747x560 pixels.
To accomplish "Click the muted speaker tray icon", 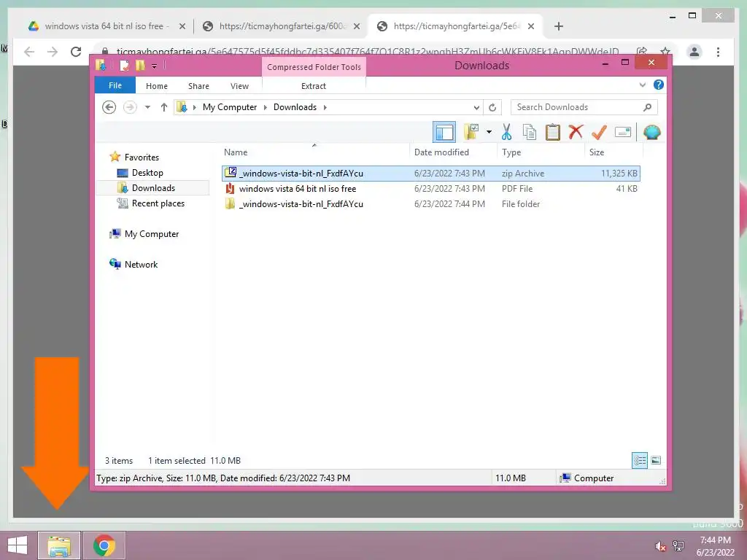I will click(x=660, y=546).
